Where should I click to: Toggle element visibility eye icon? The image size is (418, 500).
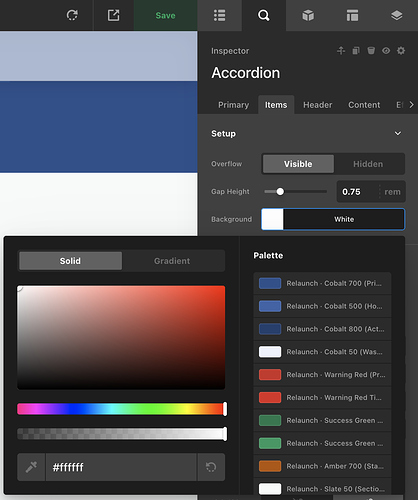386,51
